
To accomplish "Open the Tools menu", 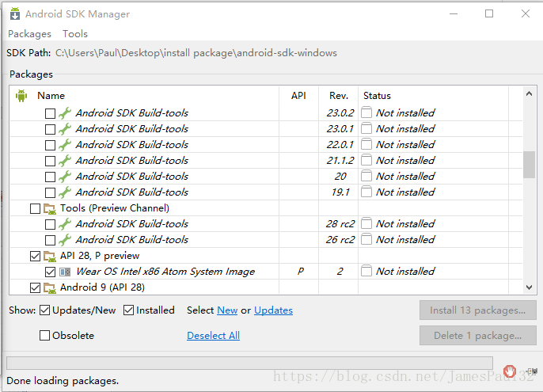I will point(75,34).
